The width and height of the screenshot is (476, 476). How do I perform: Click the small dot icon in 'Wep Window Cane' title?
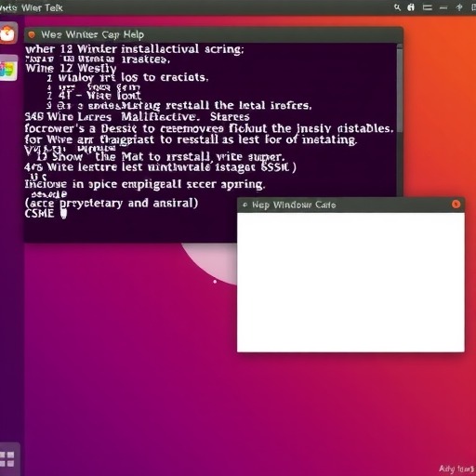(245, 205)
